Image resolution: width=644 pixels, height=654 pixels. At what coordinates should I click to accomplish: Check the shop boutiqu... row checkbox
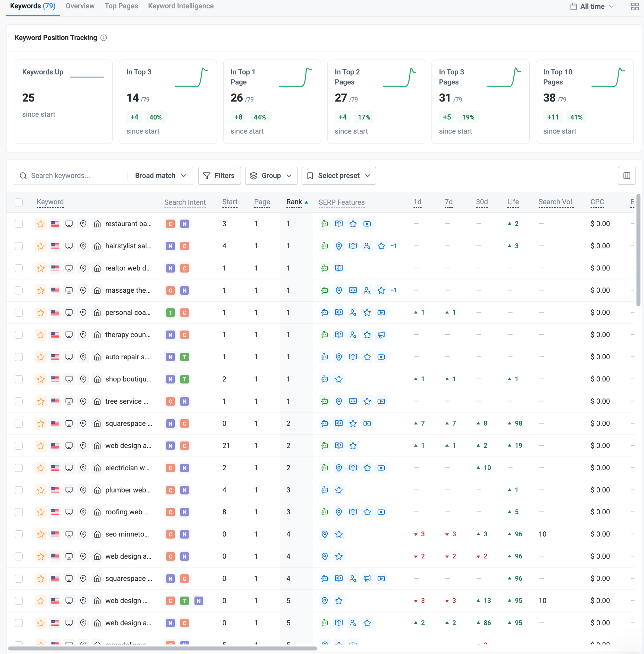[x=19, y=379]
